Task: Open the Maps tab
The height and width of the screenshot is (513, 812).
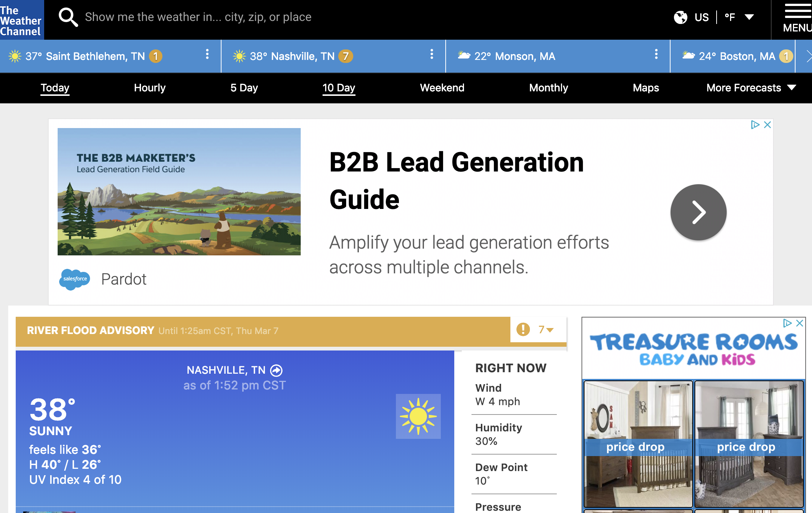Action: tap(646, 88)
